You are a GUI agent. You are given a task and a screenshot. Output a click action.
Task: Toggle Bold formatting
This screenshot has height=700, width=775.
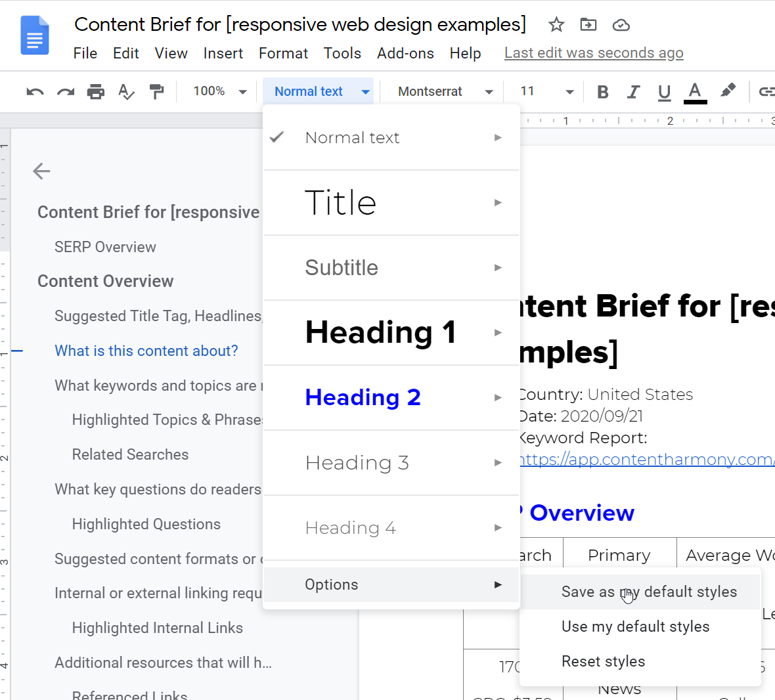pyautogui.click(x=602, y=92)
